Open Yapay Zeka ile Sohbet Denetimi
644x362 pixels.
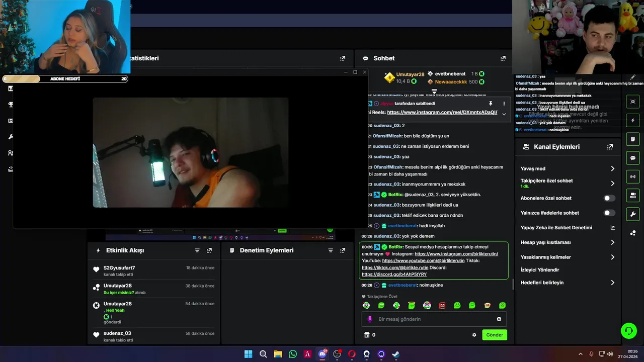(x=568, y=228)
